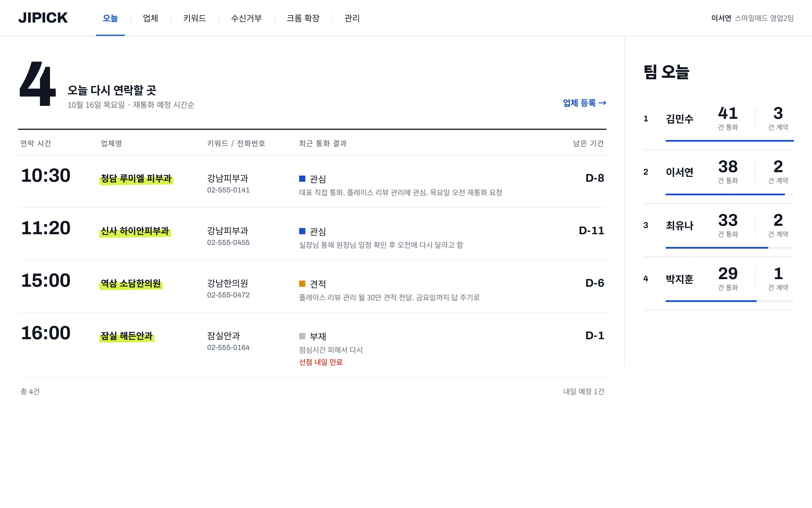The height and width of the screenshot is (508, 812).
Task: Click 38 건 통화 count for 이서연
Action: (x=728, y=172)
